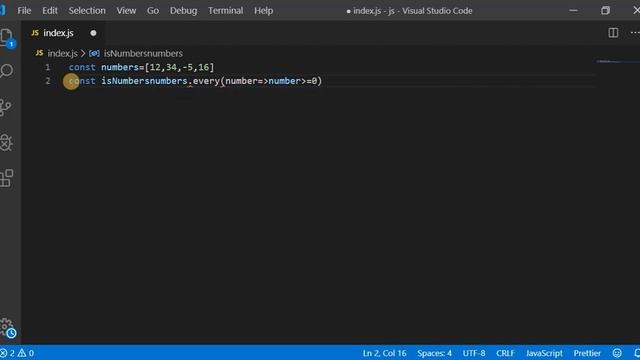The height and width of the screenshot is (360, 640).
Task: Click the isNumbersnumbers variable on line 2
Action: pyautogui.click(x=144, y=81)
